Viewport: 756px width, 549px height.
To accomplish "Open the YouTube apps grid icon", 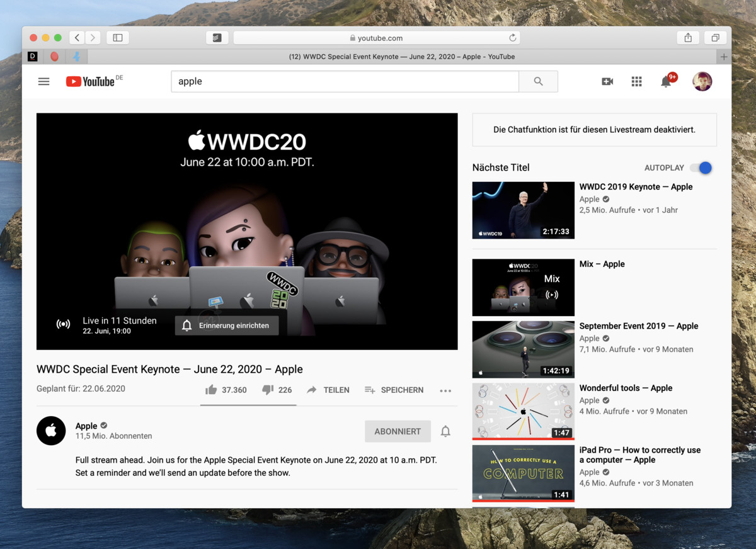I will (x=636, y=81).
